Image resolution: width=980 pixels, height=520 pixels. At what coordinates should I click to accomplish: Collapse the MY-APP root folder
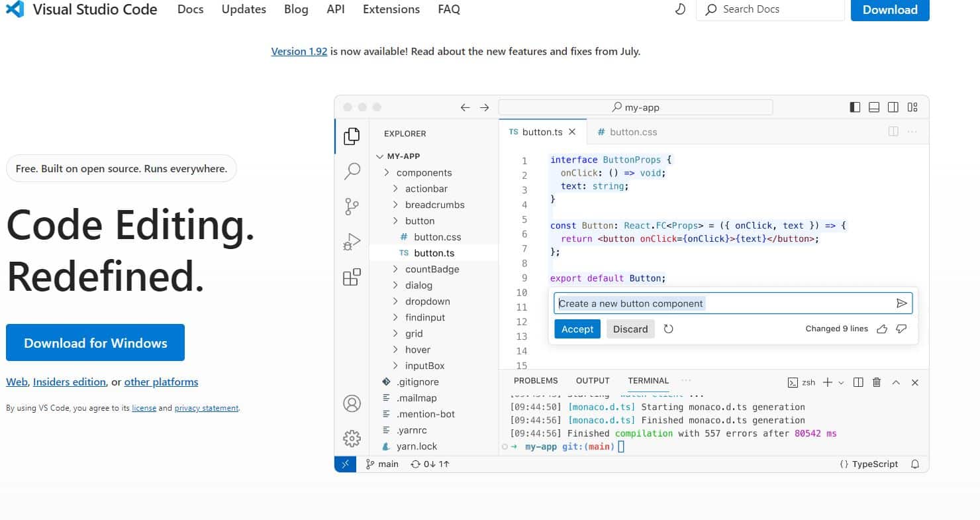pyautogui.click(x=403, y=156)
